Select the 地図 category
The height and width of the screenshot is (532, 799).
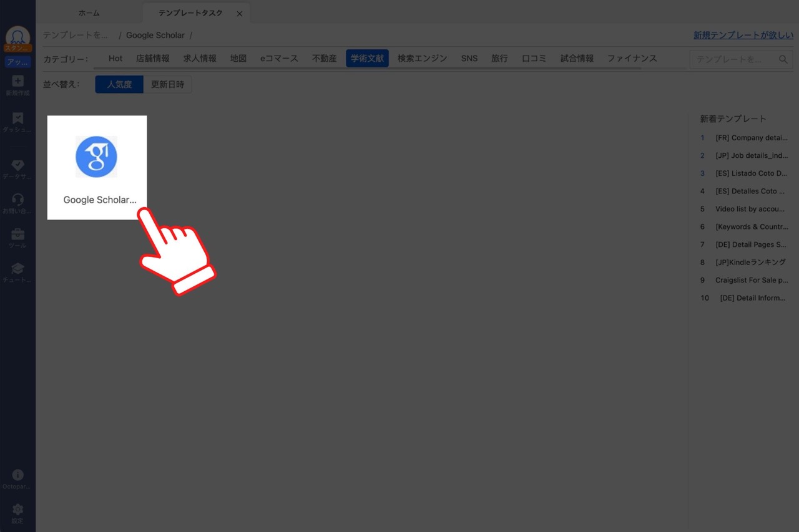click(x=238, y=59)
